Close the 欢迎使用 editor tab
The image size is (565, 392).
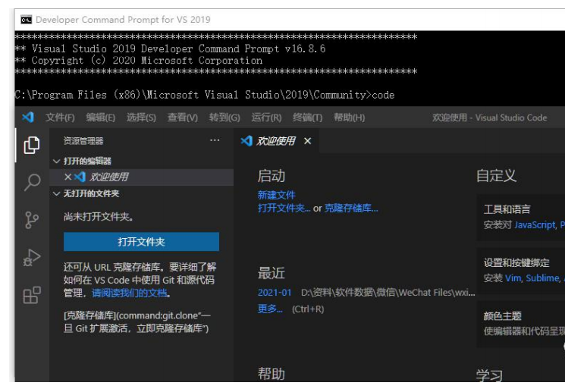click(x=307, y=141)
